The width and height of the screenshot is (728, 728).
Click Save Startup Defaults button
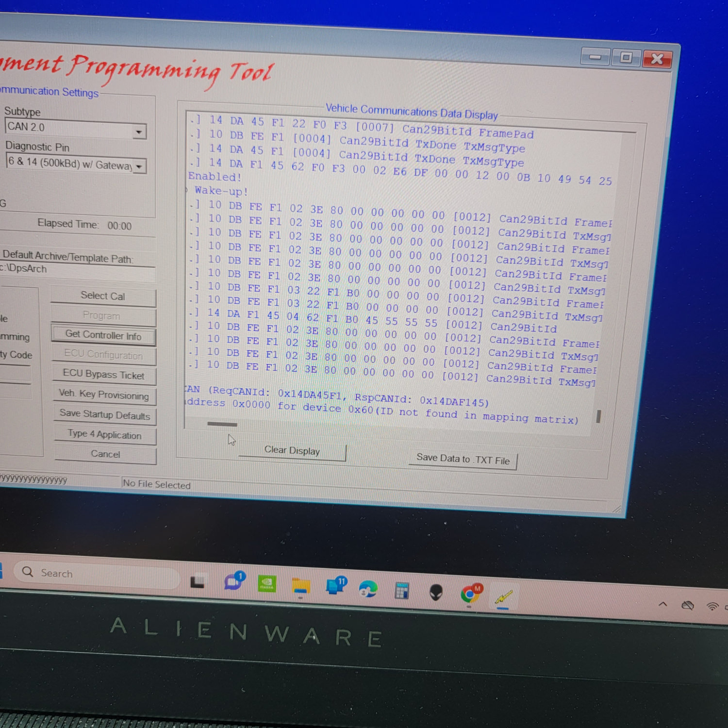click(x=105, y=414)
